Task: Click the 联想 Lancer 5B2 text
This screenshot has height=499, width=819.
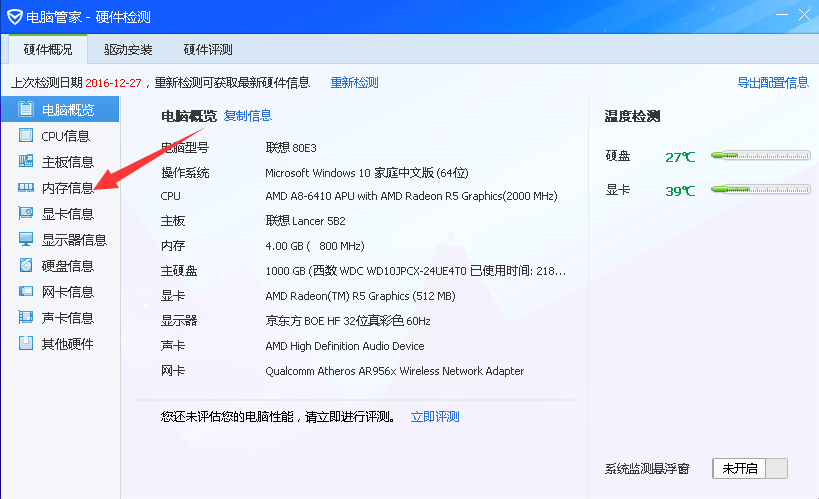Action: pos(306,221)
